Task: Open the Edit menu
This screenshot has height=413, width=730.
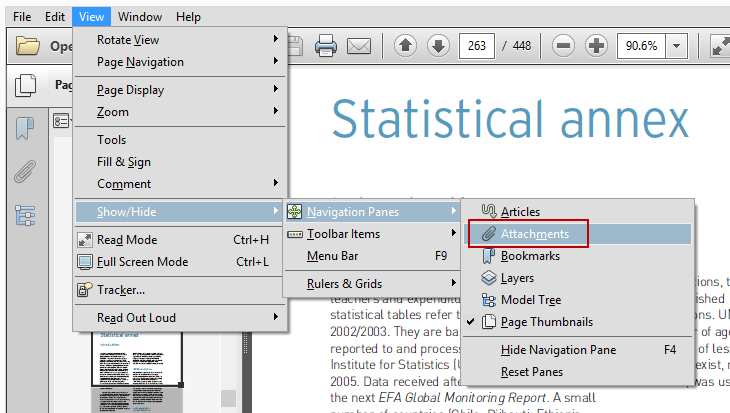Action: coord(54,17)
